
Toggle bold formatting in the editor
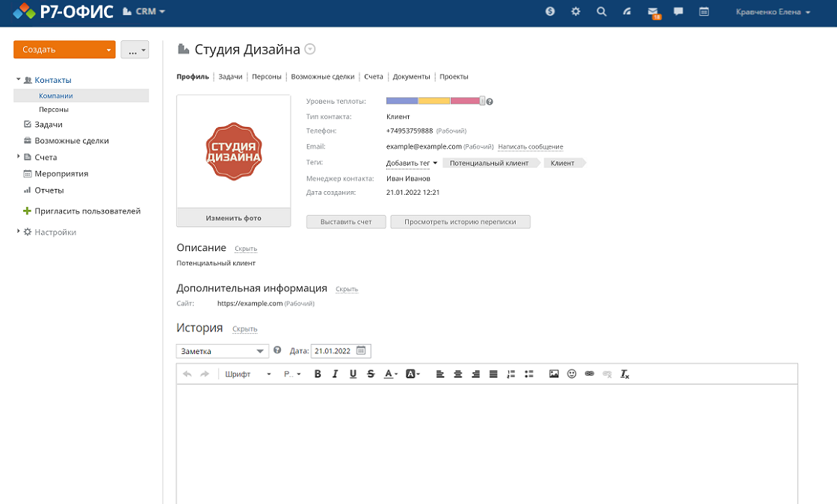pyautogui.click(x=317, y=374)
